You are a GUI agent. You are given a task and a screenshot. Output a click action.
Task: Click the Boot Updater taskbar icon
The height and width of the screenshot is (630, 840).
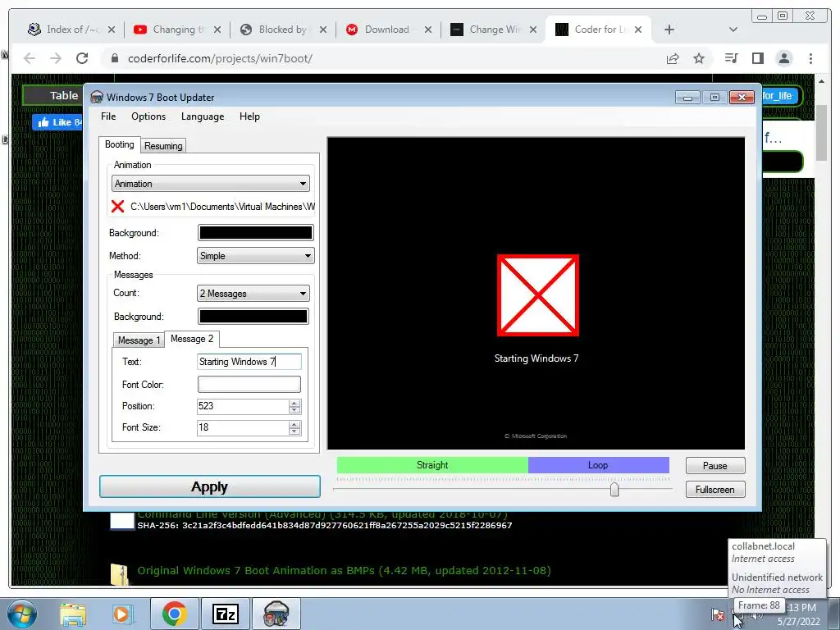276,614
